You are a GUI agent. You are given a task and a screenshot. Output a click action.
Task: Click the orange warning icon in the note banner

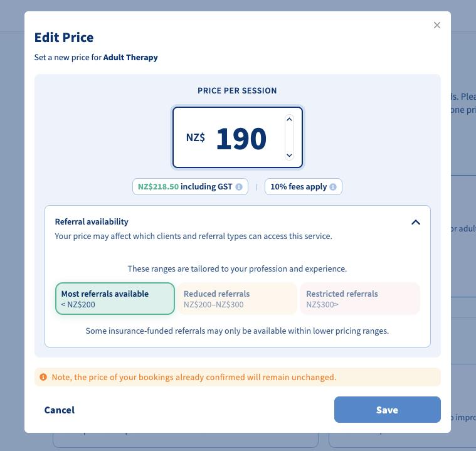coord(43,377)
